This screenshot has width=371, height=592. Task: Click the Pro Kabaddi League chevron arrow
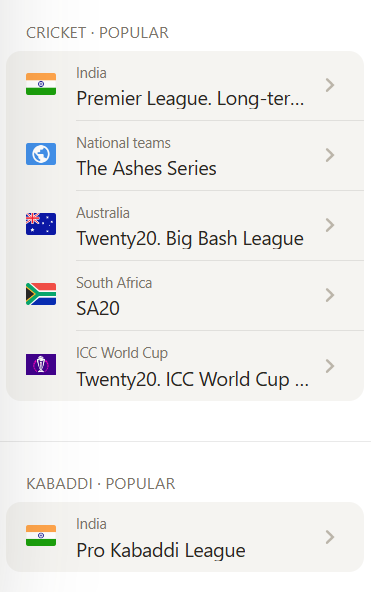click(330, 537)
